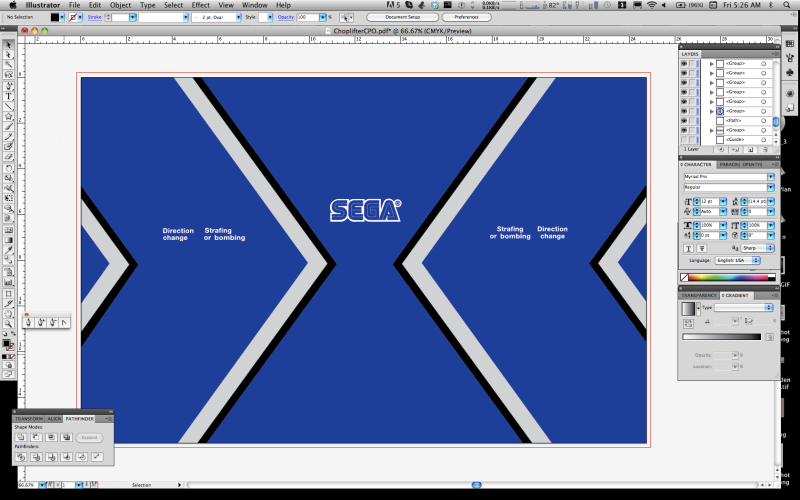Toggle Underline in Character panel

click(688, 248)
